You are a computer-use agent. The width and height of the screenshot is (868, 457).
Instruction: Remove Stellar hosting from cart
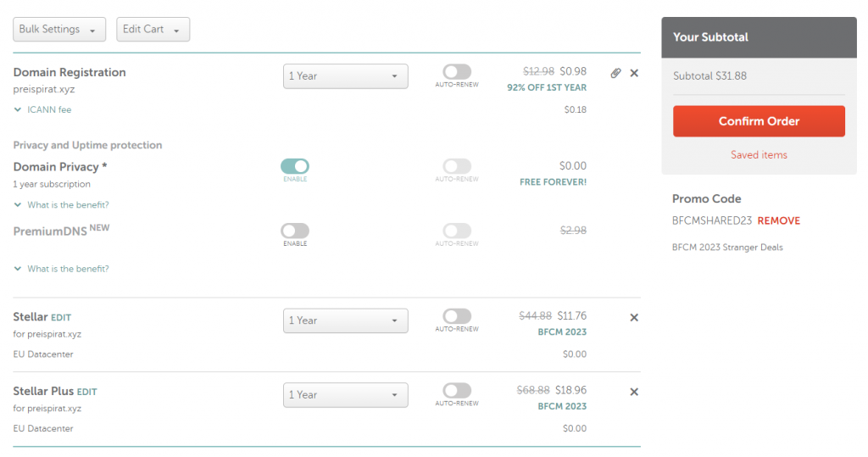(x=634, y=317)
